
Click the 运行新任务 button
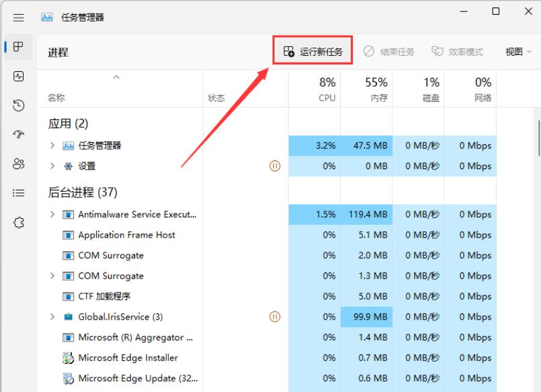312,51
